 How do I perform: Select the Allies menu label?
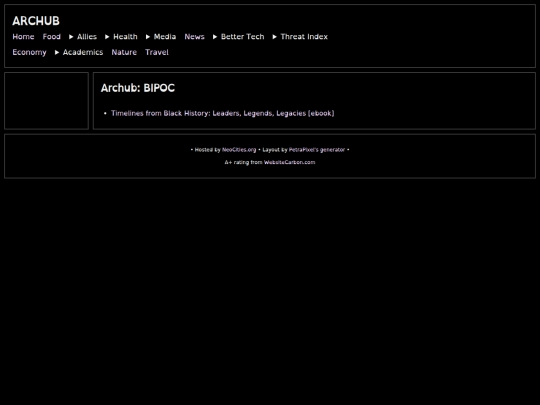pyautogui.click(x=87, y=37)
